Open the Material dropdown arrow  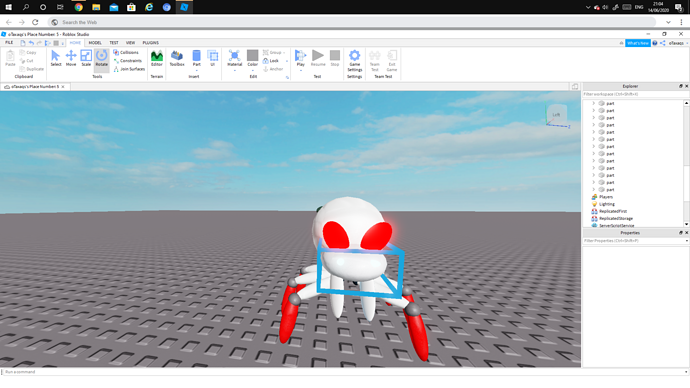click(235, 70)
